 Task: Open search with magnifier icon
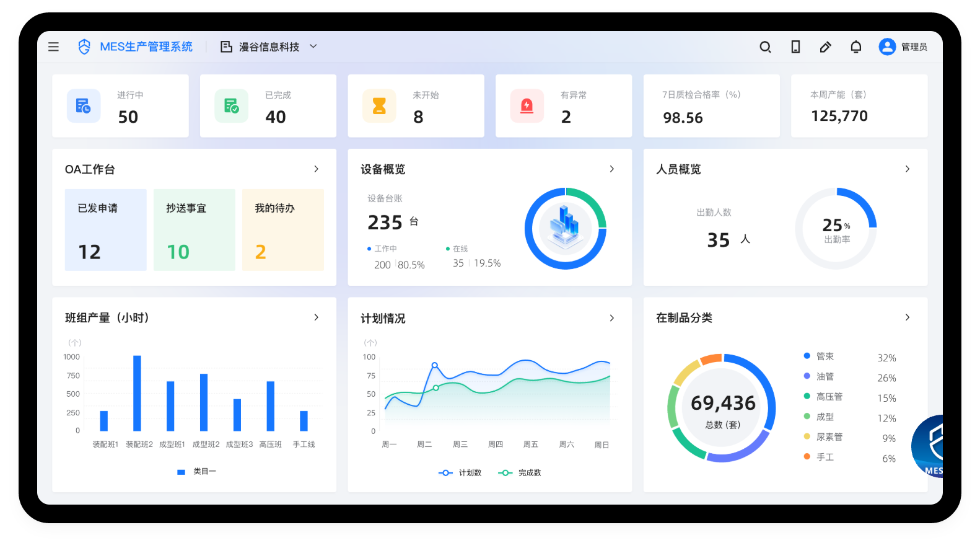pos(765,47)
